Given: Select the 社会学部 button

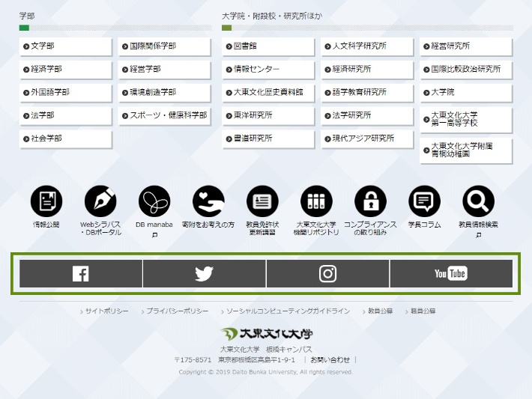Looking at the screenshot, I should tap(65, 138).
